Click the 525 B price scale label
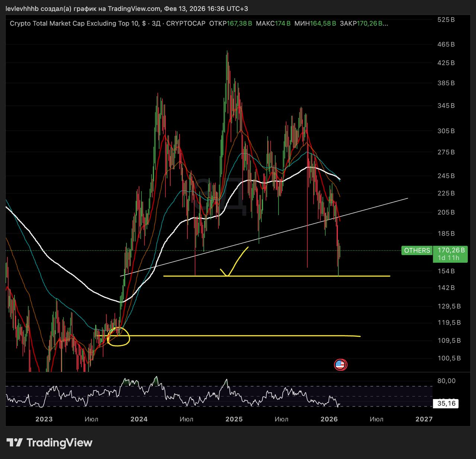This screenshot has height=459, width=476. click(x=446, y=20)
